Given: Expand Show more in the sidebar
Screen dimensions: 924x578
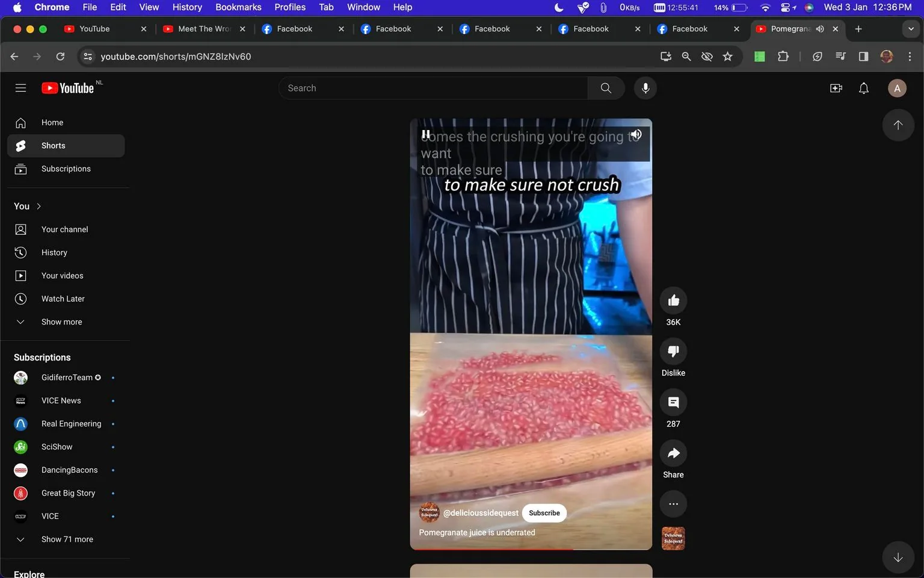Looking at the screenshot, I should (61, 322).
